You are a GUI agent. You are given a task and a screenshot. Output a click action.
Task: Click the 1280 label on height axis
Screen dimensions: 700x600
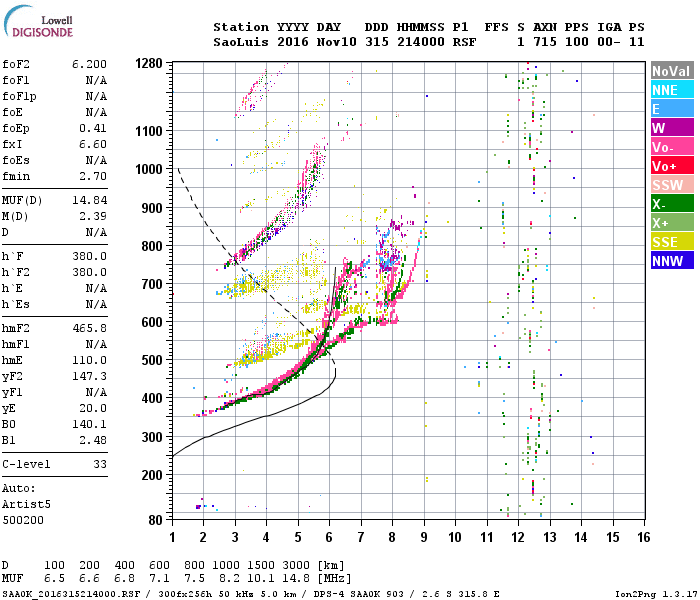(x=149, y=63)
